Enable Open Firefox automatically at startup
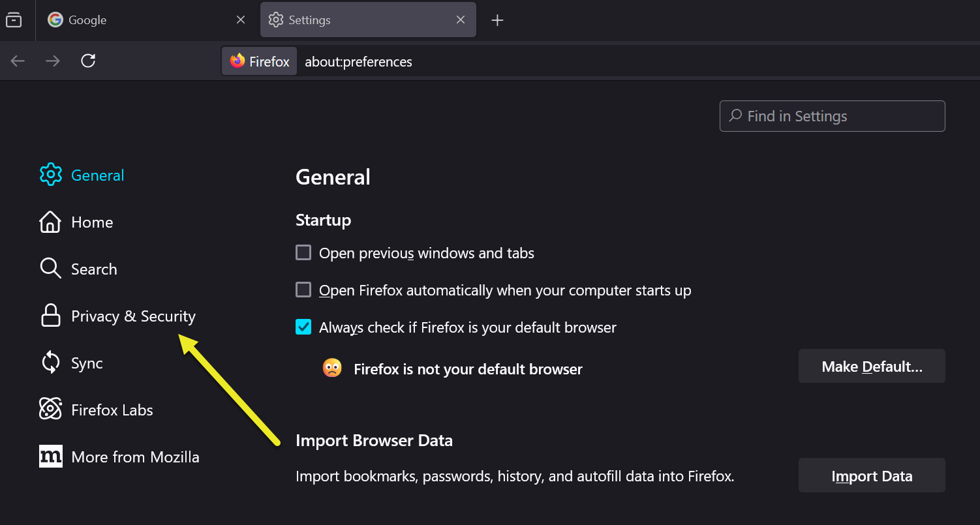This screenshot has height=525, width=980. (x=303, y=290)
